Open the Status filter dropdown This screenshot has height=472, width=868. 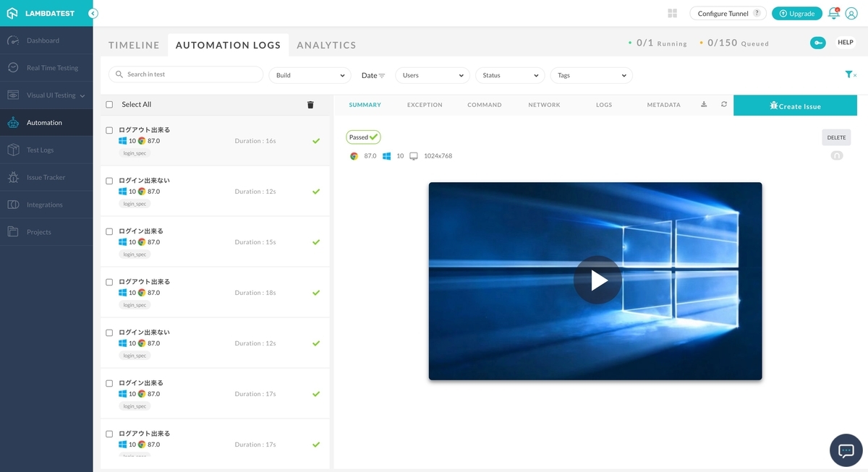(x=510, y=75)
